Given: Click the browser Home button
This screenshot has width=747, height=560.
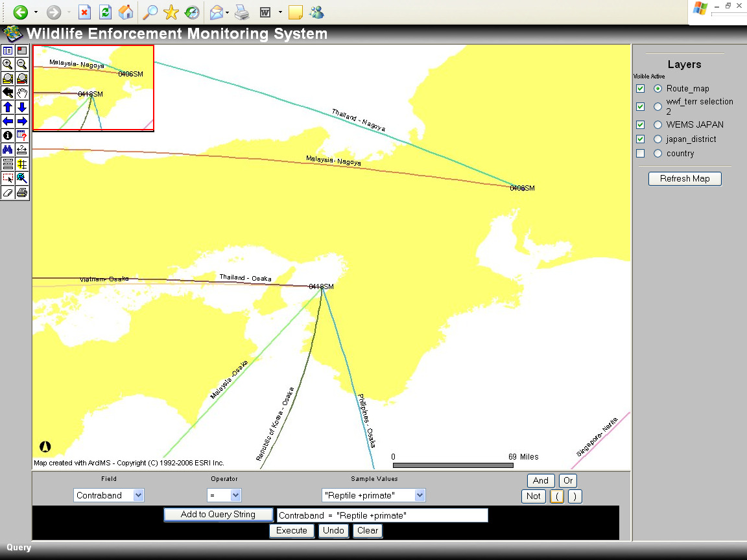Looking at the screenshot, I should click(x=126, y=12).
